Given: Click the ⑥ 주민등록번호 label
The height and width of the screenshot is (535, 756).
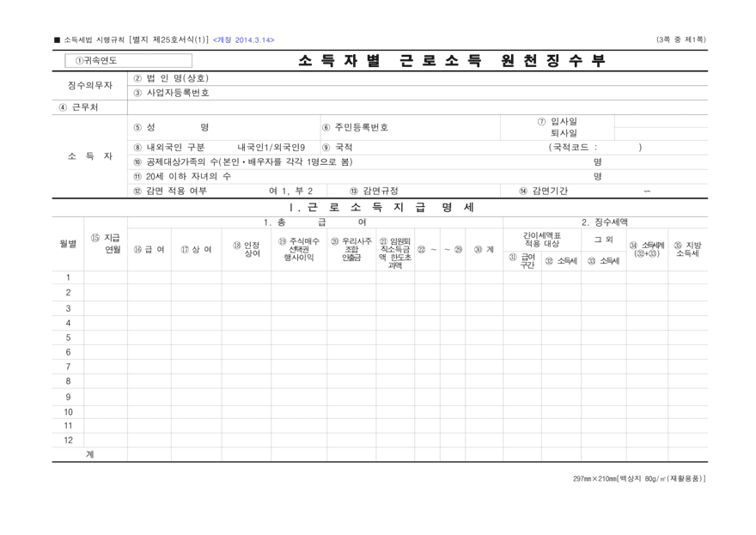Looking at the screenshot, I should pos(355,127).
